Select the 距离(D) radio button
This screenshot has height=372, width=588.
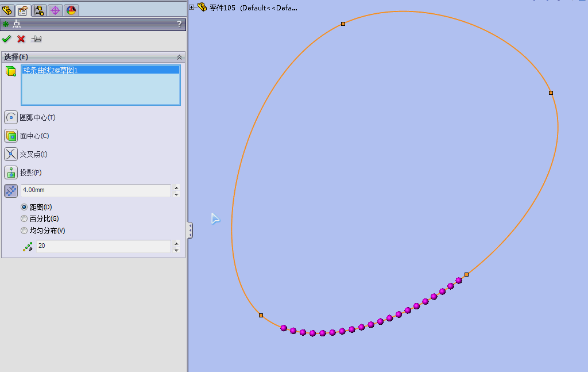click(x=24, y=207)
